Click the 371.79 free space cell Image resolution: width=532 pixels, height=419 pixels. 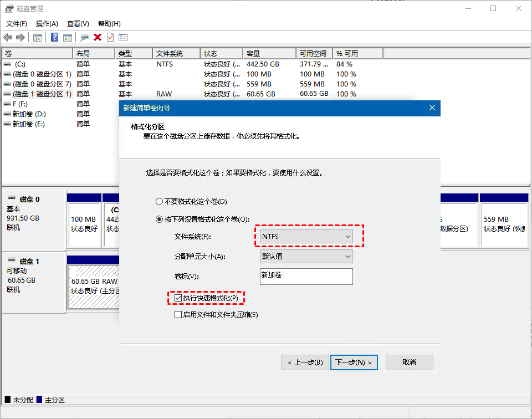tap(314, 64)
